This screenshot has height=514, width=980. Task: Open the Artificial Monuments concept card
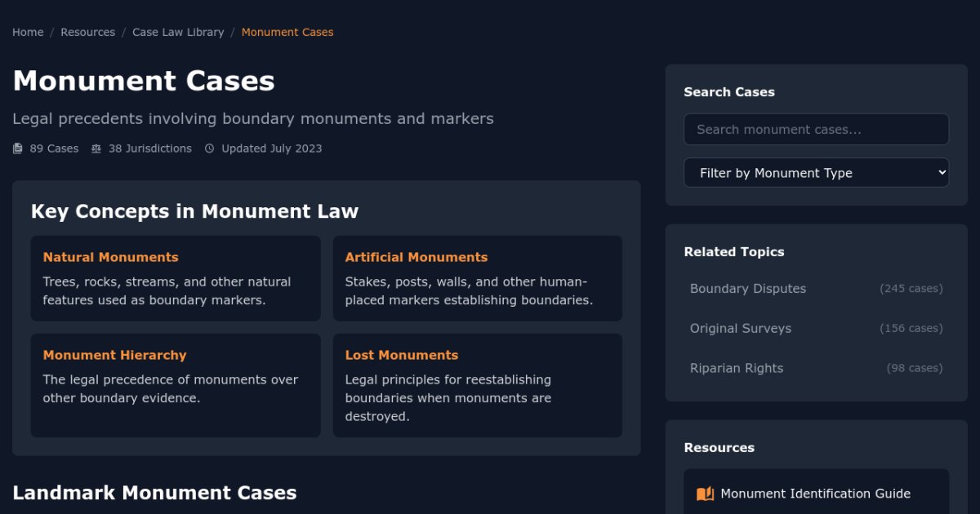[x=478, y=279]
